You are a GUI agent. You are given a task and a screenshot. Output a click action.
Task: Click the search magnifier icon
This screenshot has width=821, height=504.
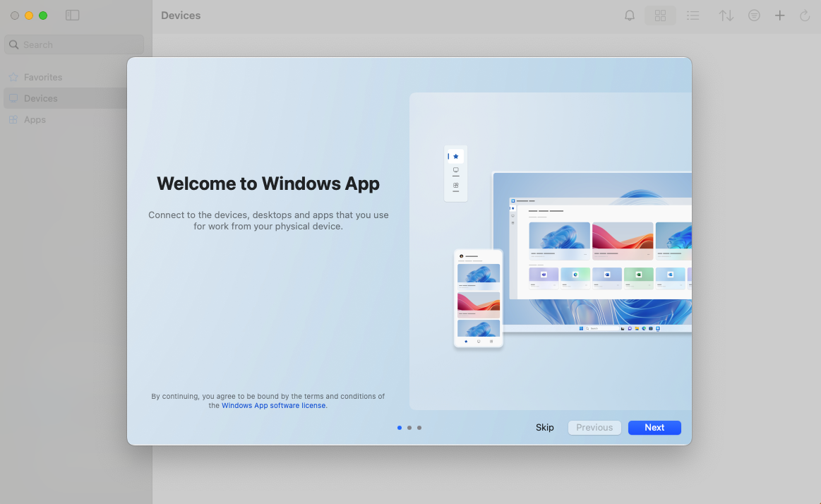click(x=14, y=44)
